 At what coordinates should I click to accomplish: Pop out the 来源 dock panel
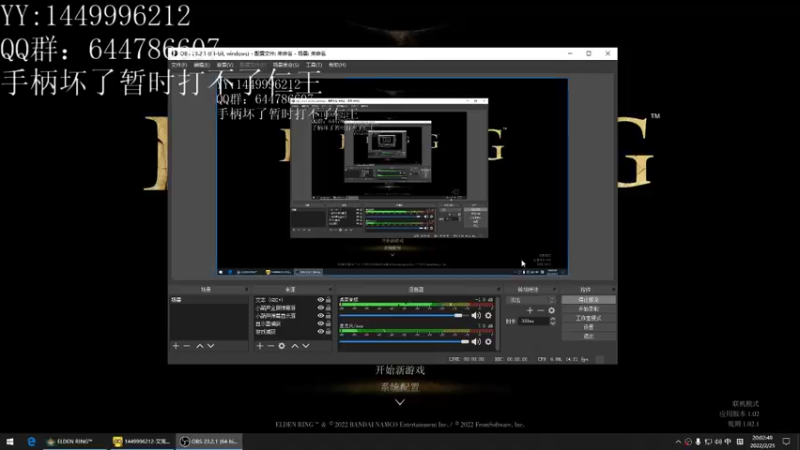pyautogui.click(x=330, y=289)
